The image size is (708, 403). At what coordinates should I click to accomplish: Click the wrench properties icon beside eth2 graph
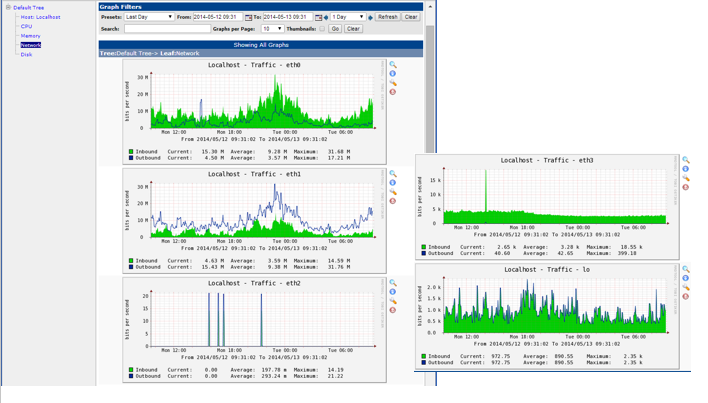[x=393, y=301]
